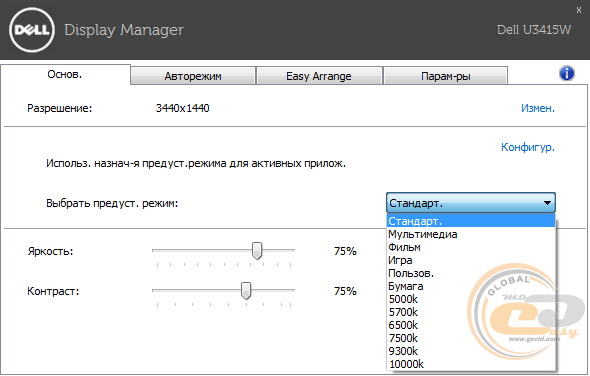Open the Easy Arrange tab
The height and width of the screenshot is (376, 590).
(x=319, y=76)
